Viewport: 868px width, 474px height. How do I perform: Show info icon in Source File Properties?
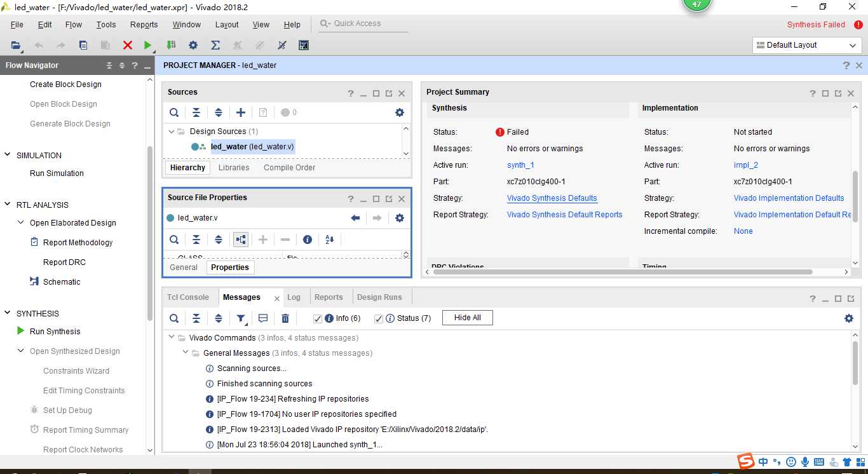point(308,240)
